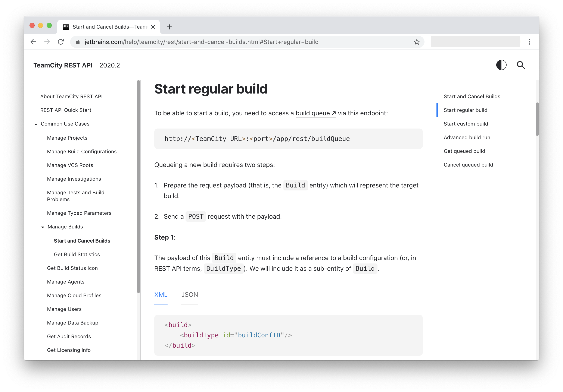Jump to Start custom build section
The width and height of the screenshot is (563, 392).
(x=466, y=124)
